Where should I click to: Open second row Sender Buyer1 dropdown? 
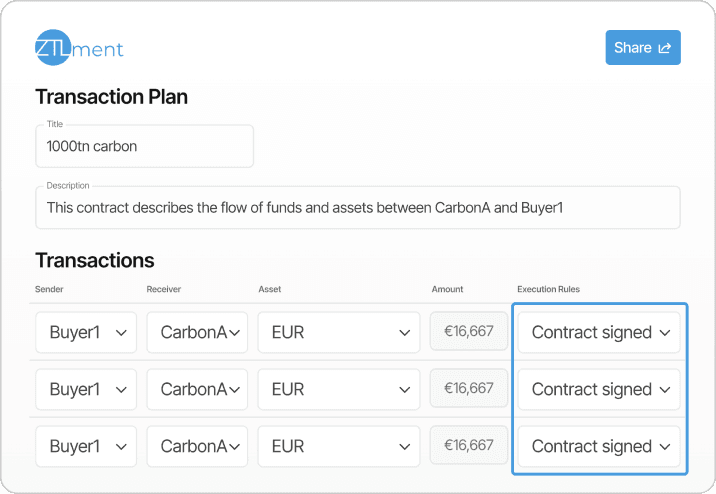[x=85, y=390]
